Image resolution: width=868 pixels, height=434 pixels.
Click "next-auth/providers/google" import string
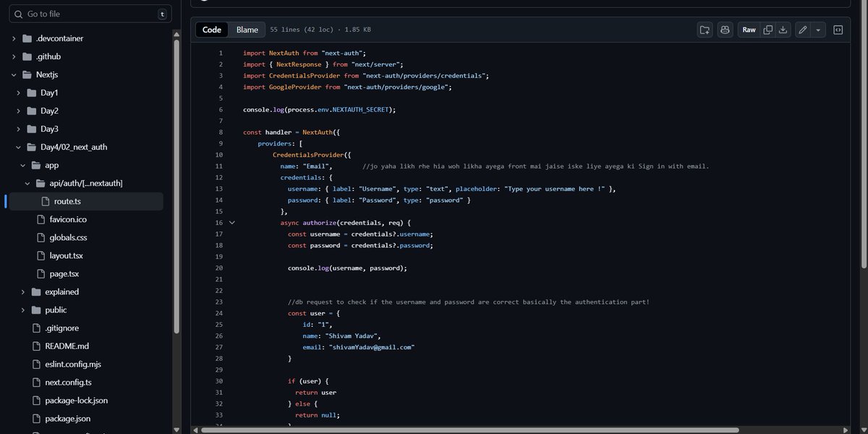coord(396,87)
